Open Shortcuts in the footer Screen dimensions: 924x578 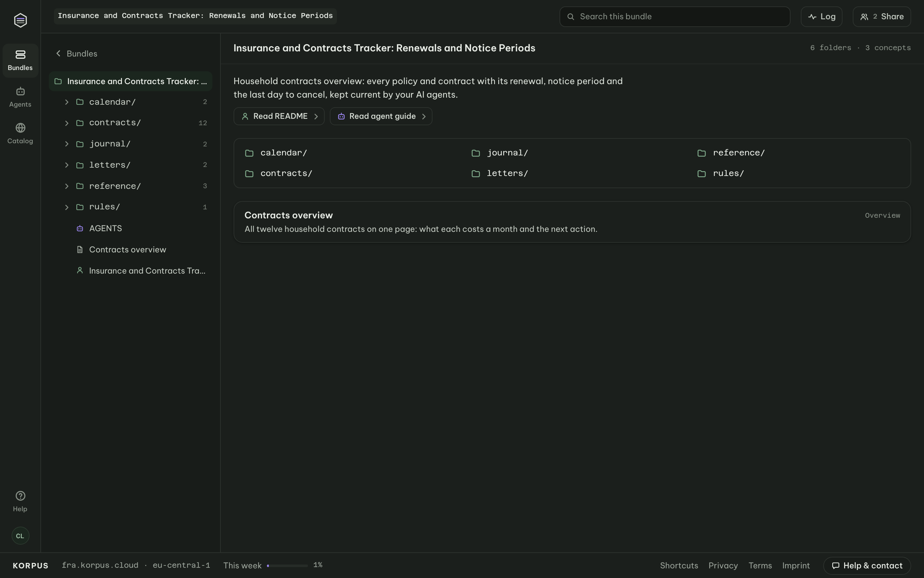pos(679,565)
